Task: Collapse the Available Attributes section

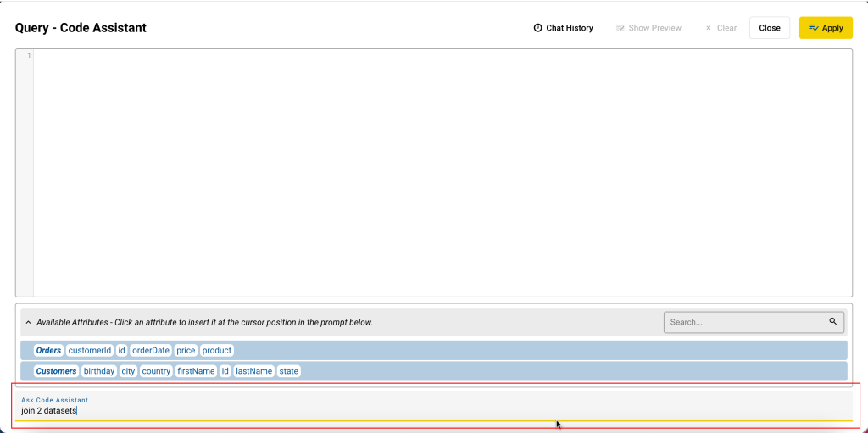Action: click(28, 323)
